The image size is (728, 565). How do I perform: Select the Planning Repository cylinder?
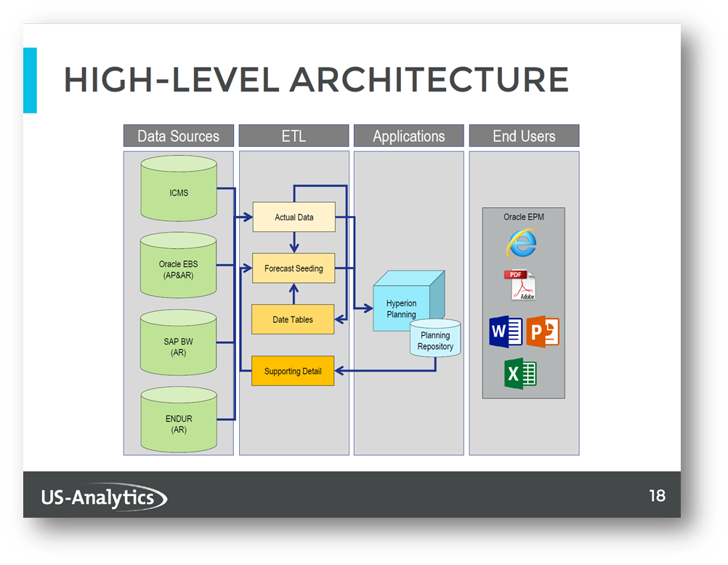pos(435,338)
